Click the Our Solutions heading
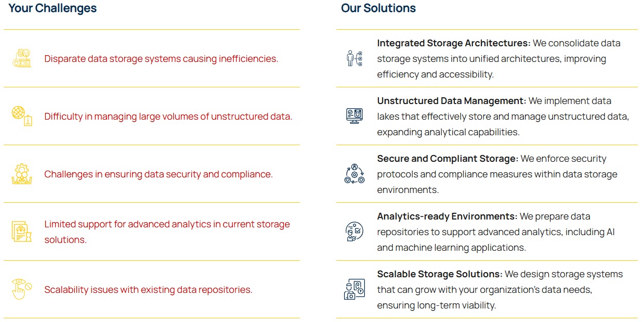Screen dimensions: 644x322 378,8
